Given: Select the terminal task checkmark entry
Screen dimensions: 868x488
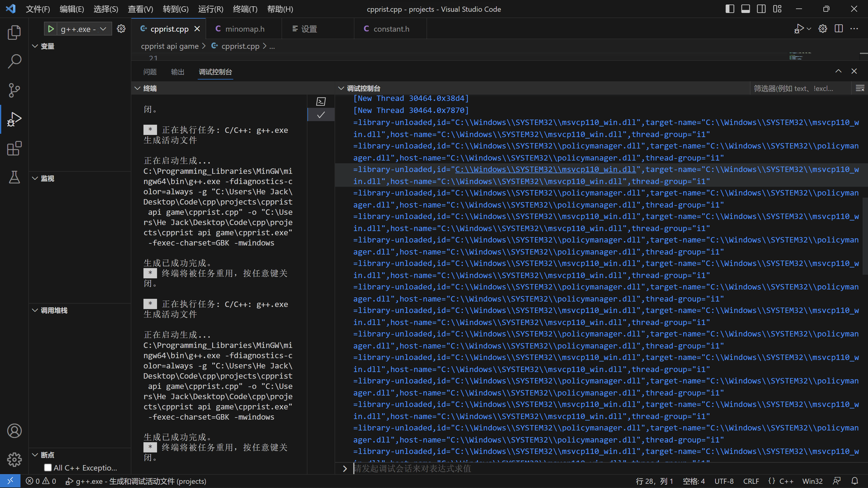Looking at the screenshot, I should pyautogui.click(x=321, y=115).
